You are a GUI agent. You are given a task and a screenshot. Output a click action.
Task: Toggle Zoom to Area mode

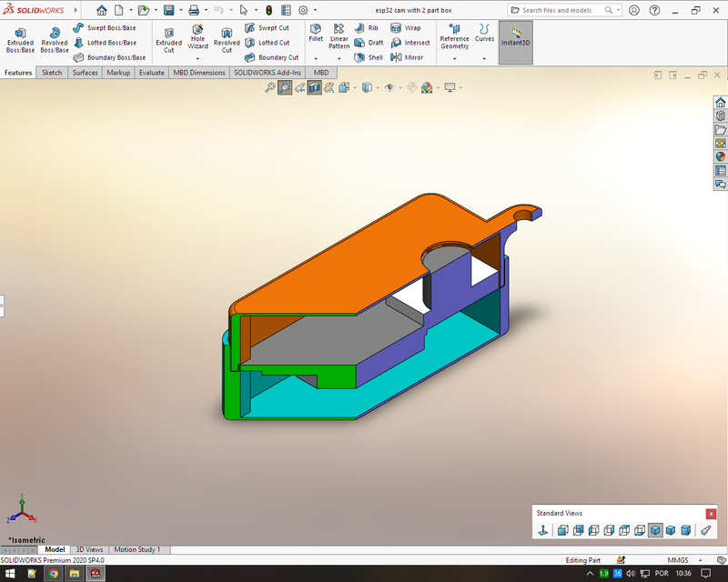pos(284,87)
